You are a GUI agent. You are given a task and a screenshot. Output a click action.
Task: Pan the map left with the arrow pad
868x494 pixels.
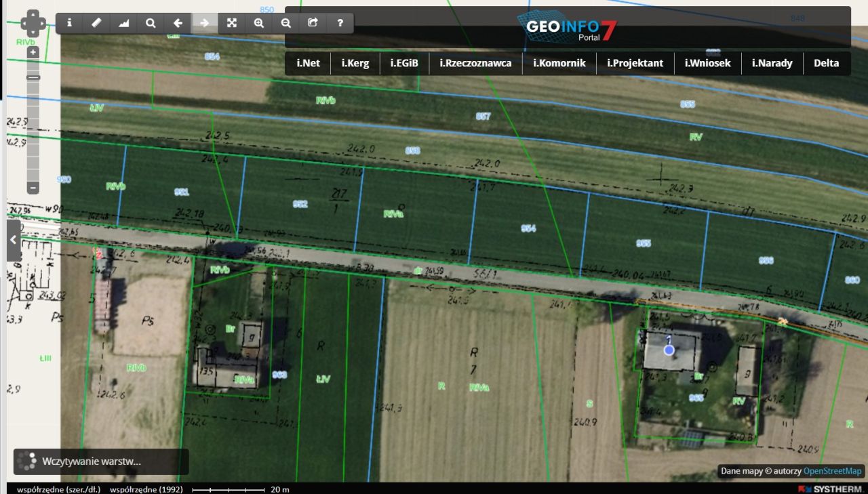[24, 23]
